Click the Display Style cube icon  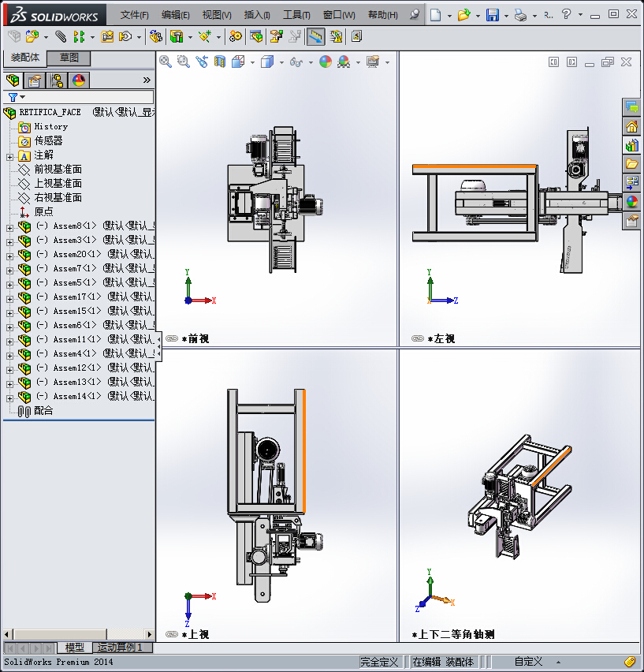click(x=267, y=62)
